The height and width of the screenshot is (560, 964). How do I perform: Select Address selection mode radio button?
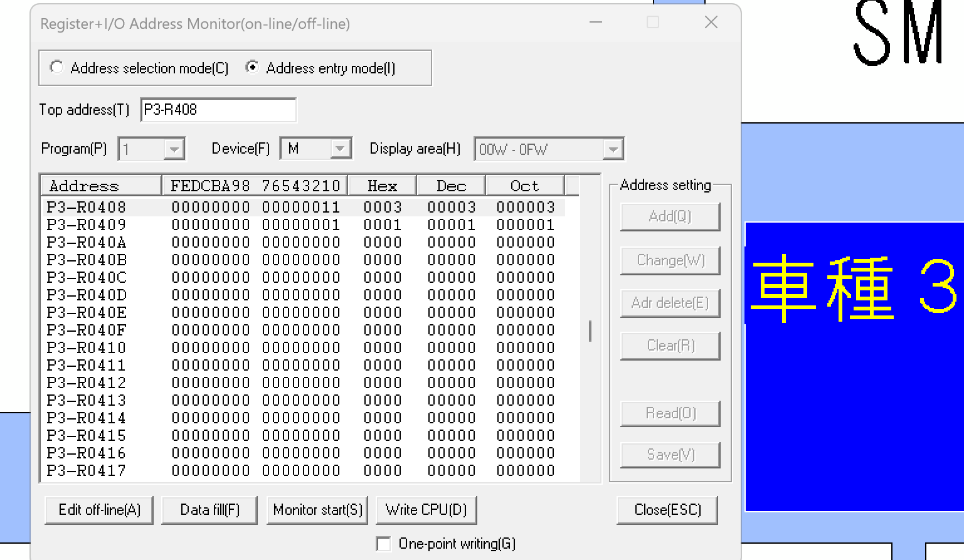[57, 67]
